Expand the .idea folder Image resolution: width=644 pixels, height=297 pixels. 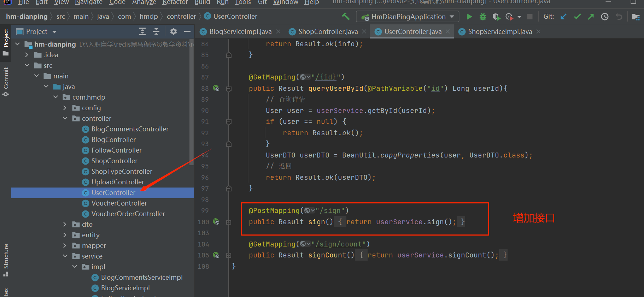click(27, 55)
